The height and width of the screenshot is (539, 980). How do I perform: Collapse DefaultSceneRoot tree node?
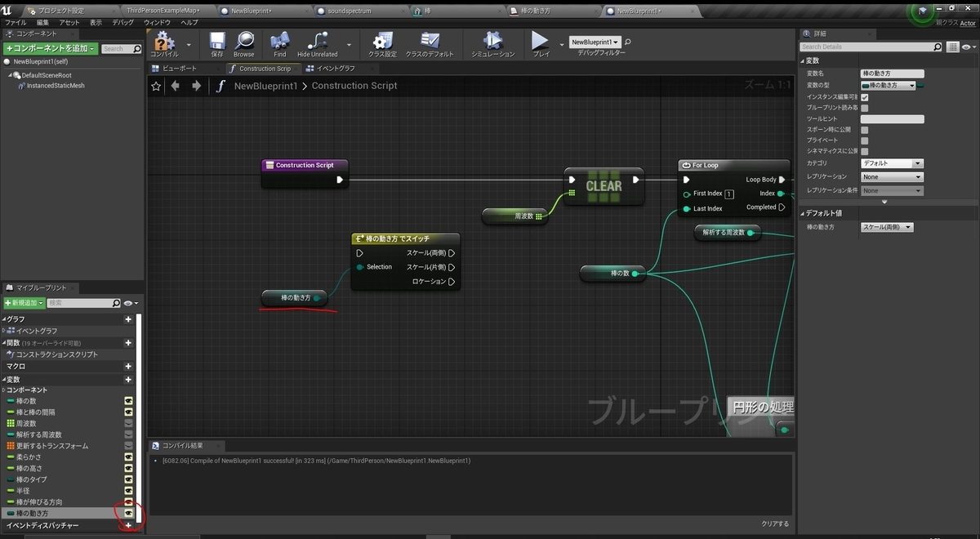point(11,75)
